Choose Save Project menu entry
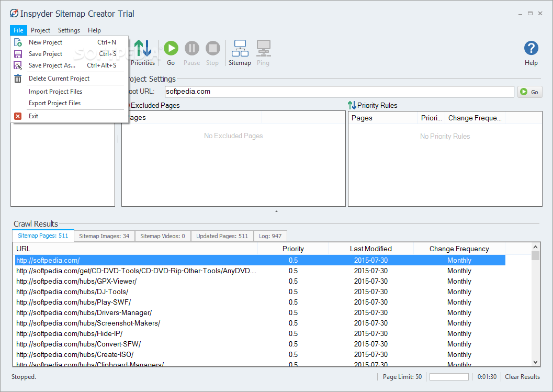Image resolution: width=553 pixels, height=392 pixels. (69, 54)
